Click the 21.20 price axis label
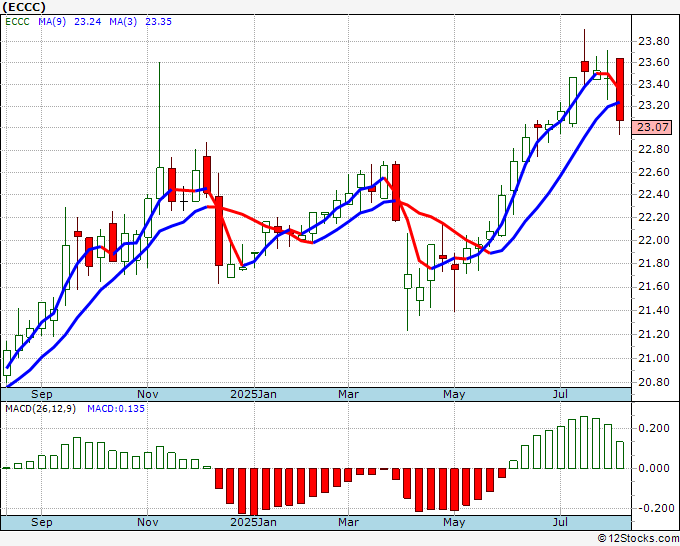680x546 pixels. [654, 334]
